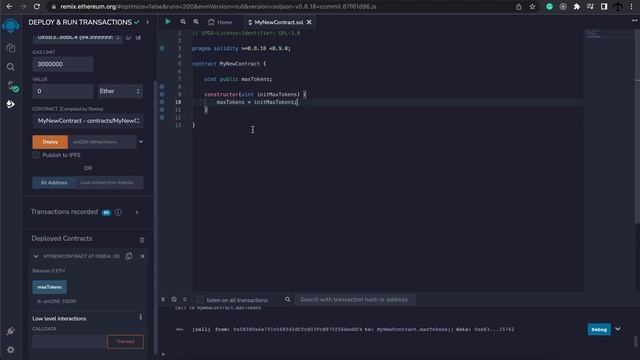Toggle the editor expand arrows icon

[x=634, y=20]
